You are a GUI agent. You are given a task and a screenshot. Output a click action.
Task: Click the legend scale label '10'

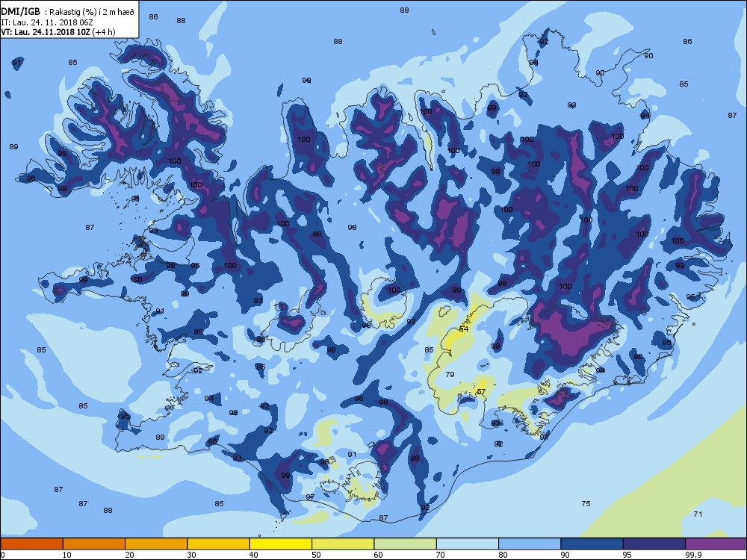66,554
